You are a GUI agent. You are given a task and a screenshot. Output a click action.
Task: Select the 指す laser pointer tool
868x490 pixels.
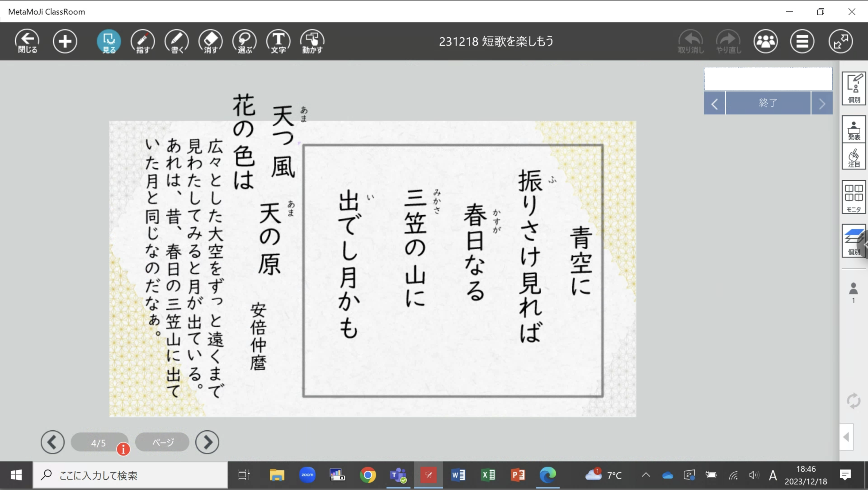click(x=143, y=41)
